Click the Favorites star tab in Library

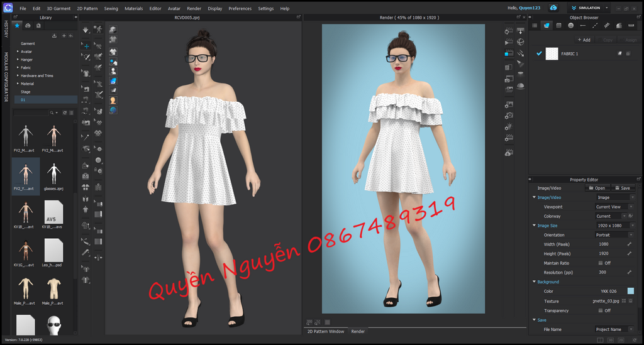pos(17,25)
